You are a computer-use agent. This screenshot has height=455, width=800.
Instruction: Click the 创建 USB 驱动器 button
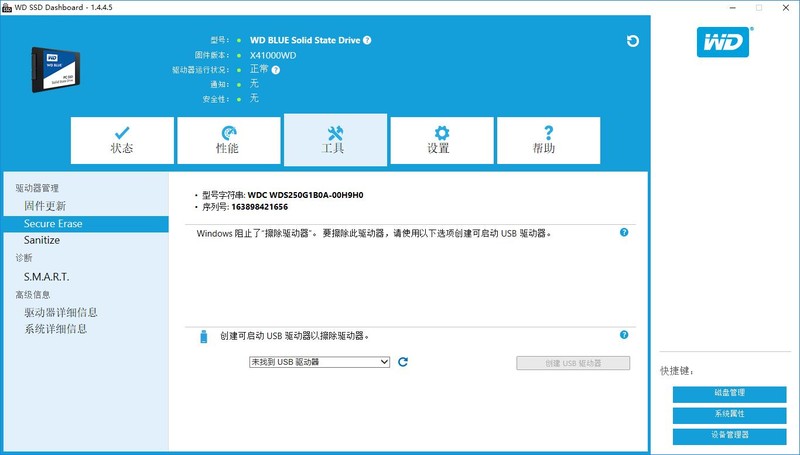pos(573,363)
